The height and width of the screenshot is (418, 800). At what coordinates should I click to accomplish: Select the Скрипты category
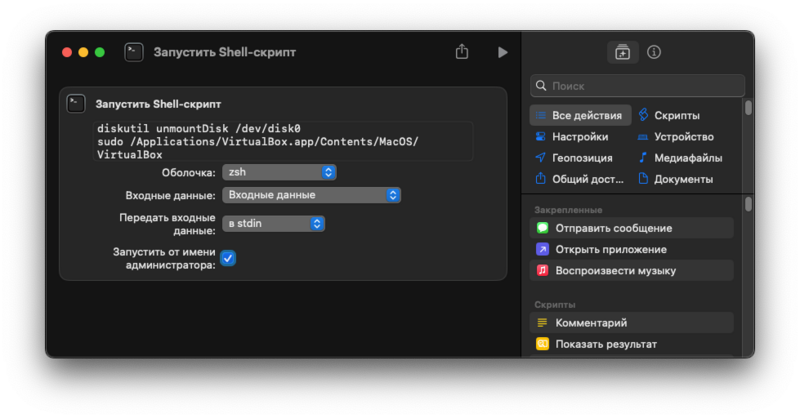click(676, 115)
